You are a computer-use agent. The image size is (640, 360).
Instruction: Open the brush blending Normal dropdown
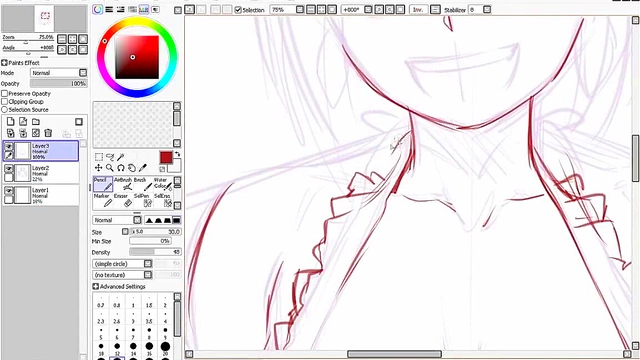[x=117, y=220]
